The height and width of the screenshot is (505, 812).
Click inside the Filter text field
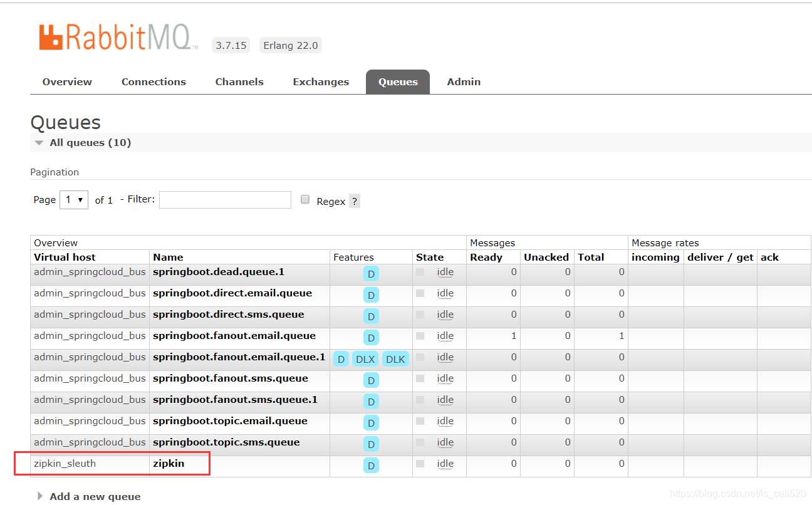[x=225, y=199]
